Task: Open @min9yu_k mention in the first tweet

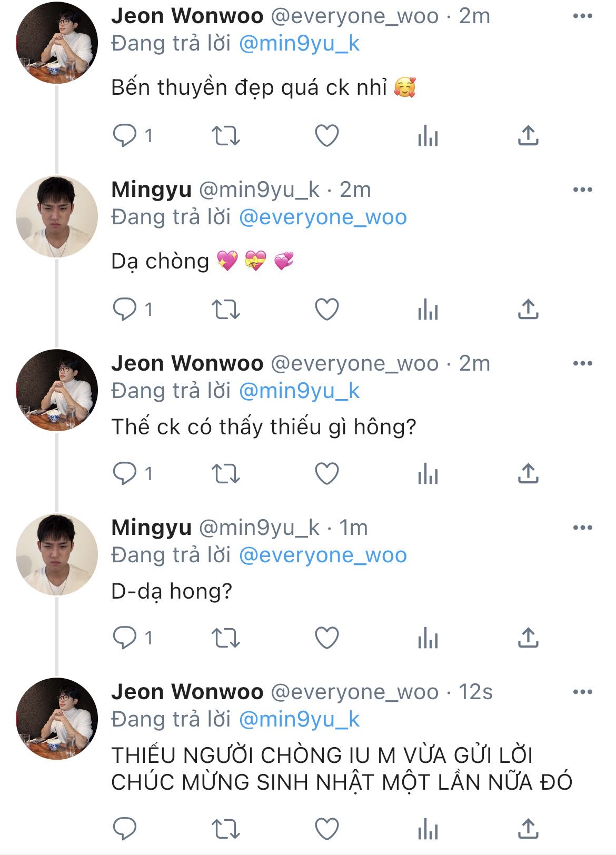Action: [x=299, y=44]
